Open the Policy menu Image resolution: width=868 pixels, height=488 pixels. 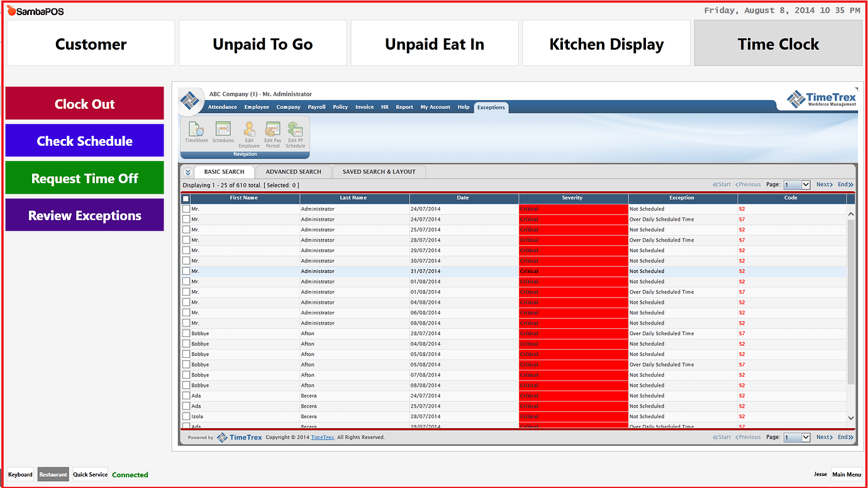(340, 107)
